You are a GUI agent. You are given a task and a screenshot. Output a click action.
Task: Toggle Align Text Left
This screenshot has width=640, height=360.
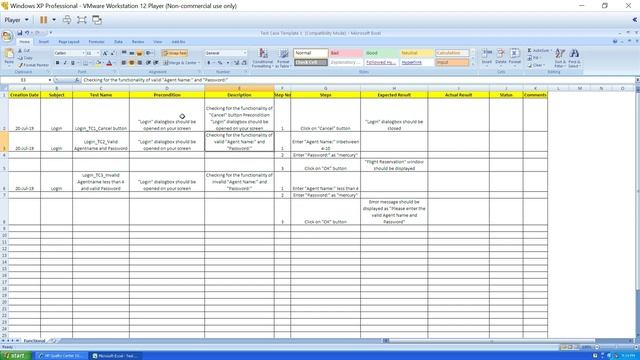tap(124, 63)
